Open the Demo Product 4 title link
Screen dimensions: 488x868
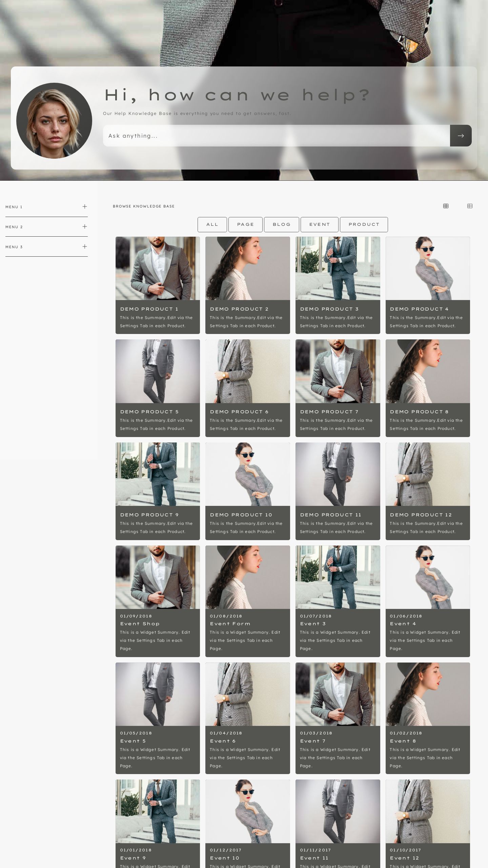(419, 309)
